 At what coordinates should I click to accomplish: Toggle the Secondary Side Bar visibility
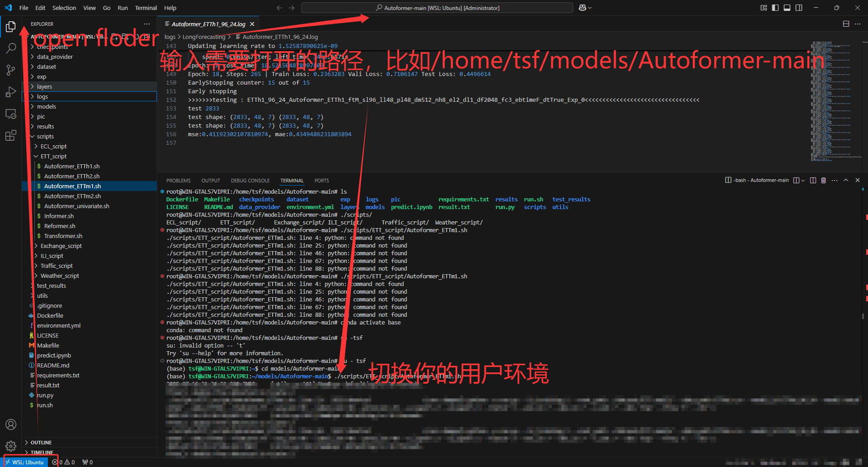[x=799, y=8]
